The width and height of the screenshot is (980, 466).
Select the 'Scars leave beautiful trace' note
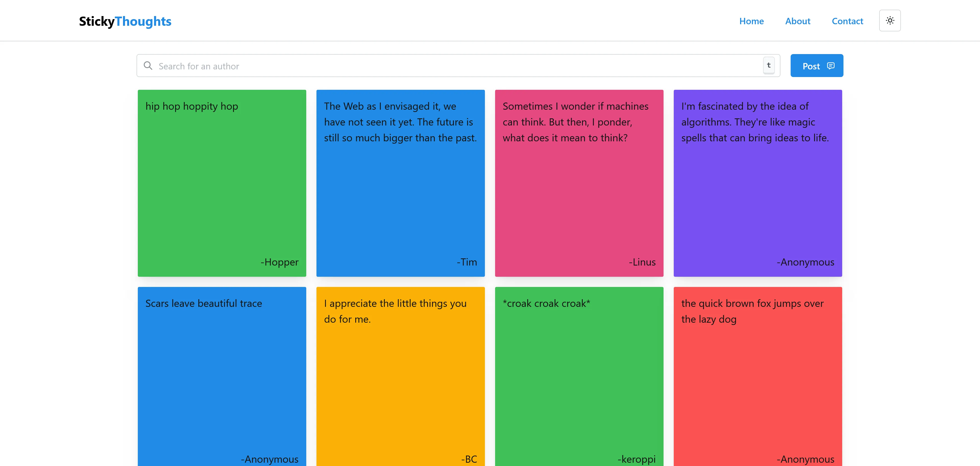222,376
